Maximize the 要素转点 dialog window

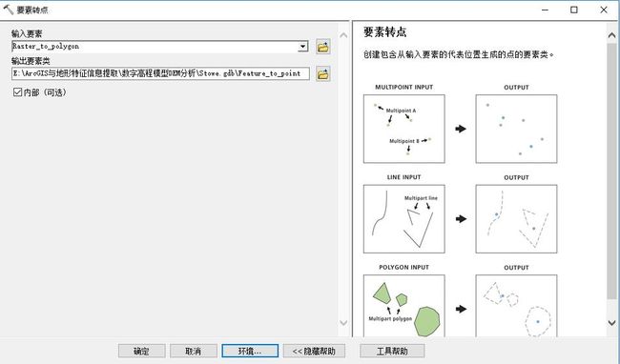pyautogui.click(x=574, y=10)
